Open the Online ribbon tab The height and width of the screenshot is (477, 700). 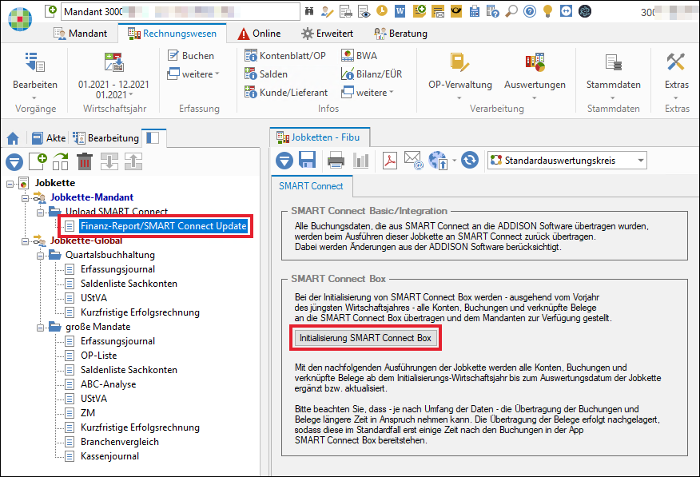click(x=259, y=33)
